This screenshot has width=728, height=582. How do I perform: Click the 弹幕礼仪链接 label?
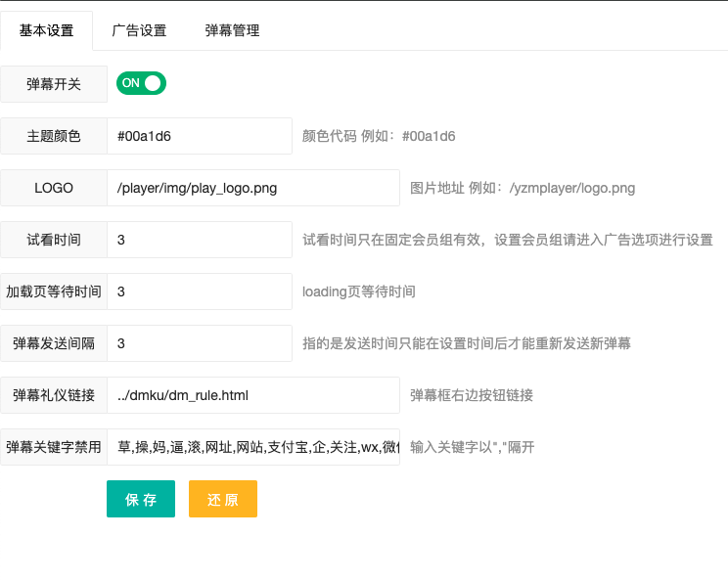54,395
